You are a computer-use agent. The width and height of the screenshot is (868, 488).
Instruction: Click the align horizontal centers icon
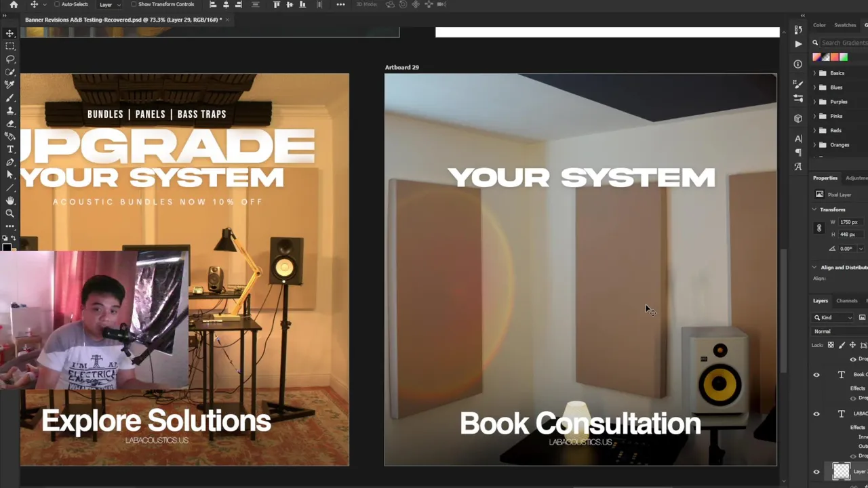pyautogui.click(x=226, y=5)
